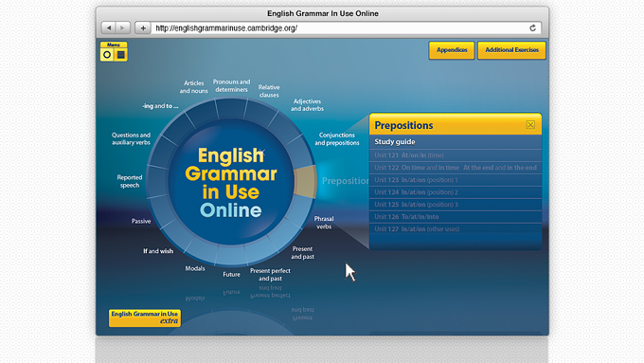Select Conjunctions and prepositions topic
The width and height of the screenshot is (644, 363).
click(337, 139)
